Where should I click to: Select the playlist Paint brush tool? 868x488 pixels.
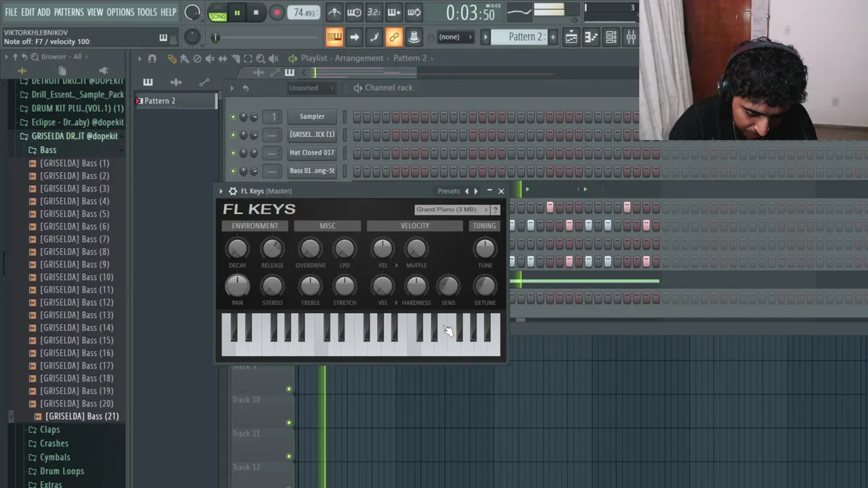tap(184, 59)
